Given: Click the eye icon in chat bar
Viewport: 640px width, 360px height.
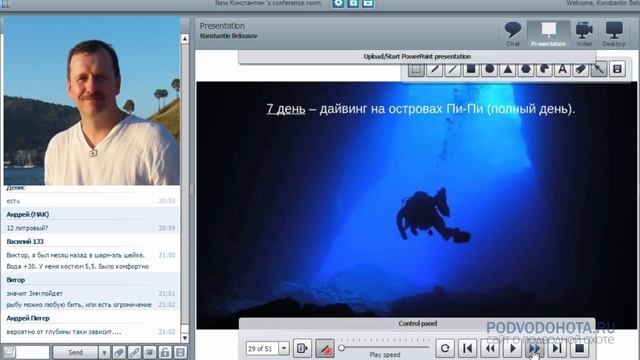Looking at the screenshot, I should pos(149,352).
